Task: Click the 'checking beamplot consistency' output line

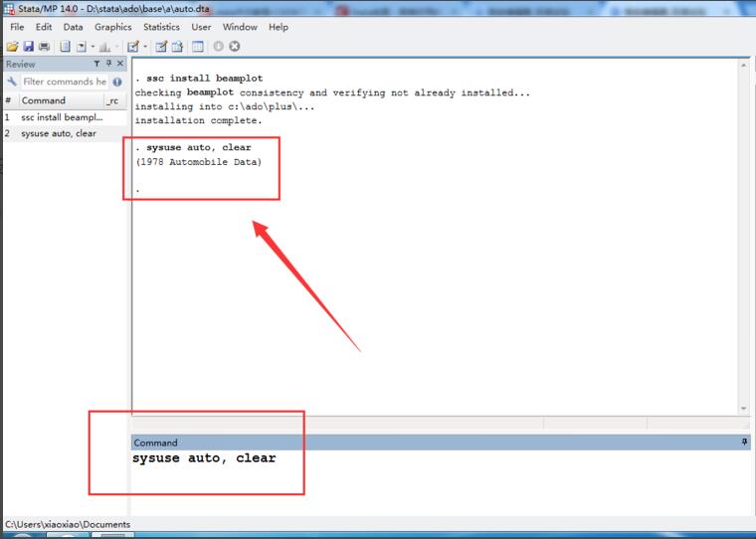Action: tap(332, 92)
